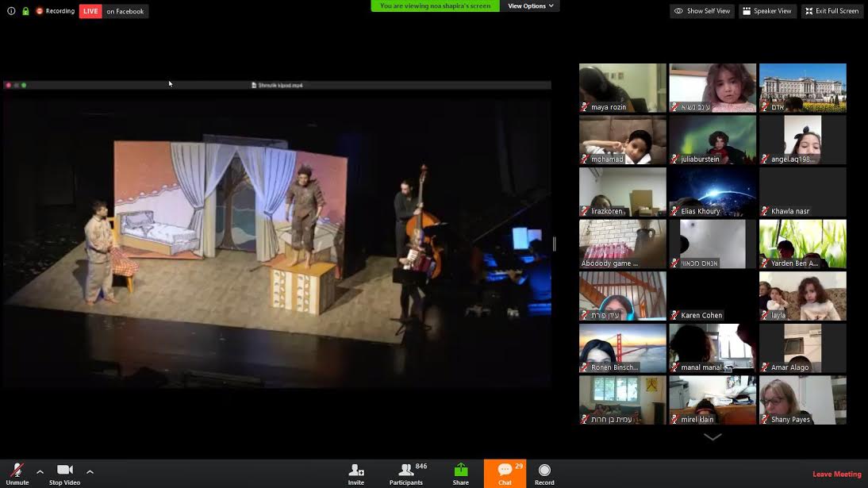Click the muted mic icon on manal manal
868x488 pixels.
pyautogui.click(x=674, y=367)
